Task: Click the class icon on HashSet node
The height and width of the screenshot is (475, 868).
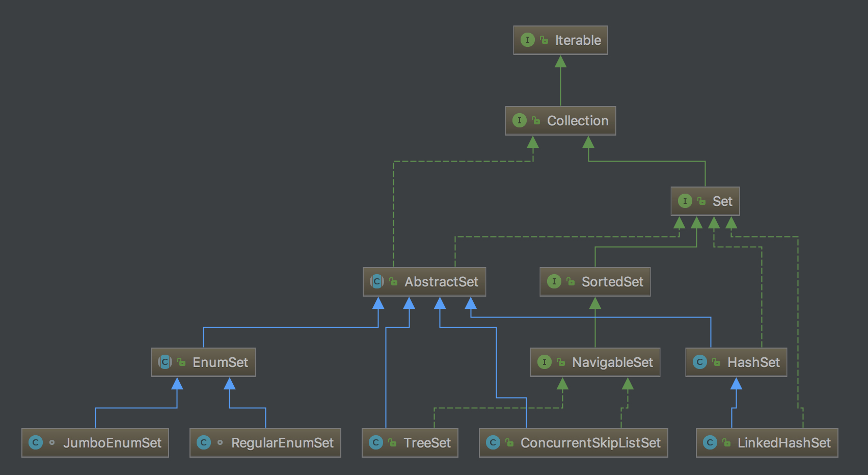Action: coord(700,362)
